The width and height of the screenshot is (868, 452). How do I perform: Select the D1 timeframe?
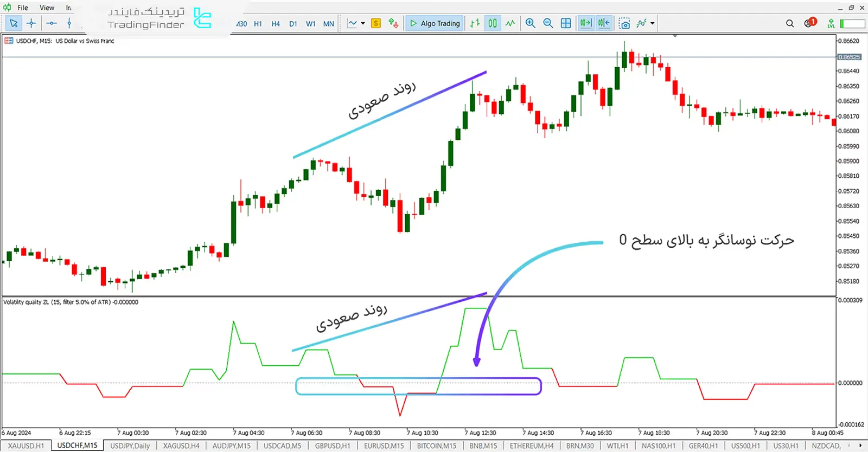[x=293, y=24]
